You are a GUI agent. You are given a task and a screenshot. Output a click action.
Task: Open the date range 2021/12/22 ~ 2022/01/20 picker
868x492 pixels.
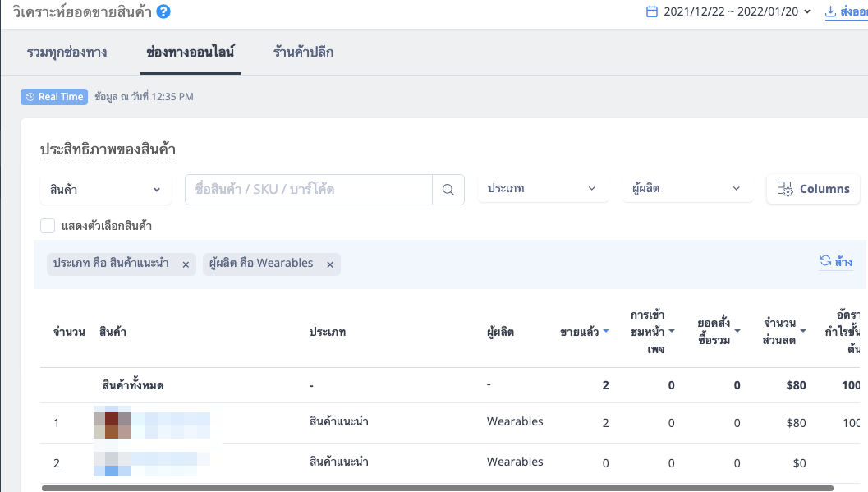point(737,11)
